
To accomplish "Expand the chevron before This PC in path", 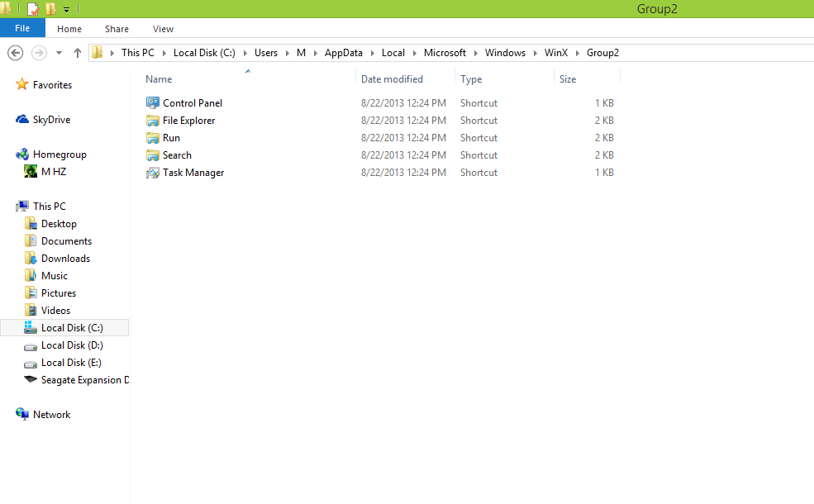I will pos(112,53).
